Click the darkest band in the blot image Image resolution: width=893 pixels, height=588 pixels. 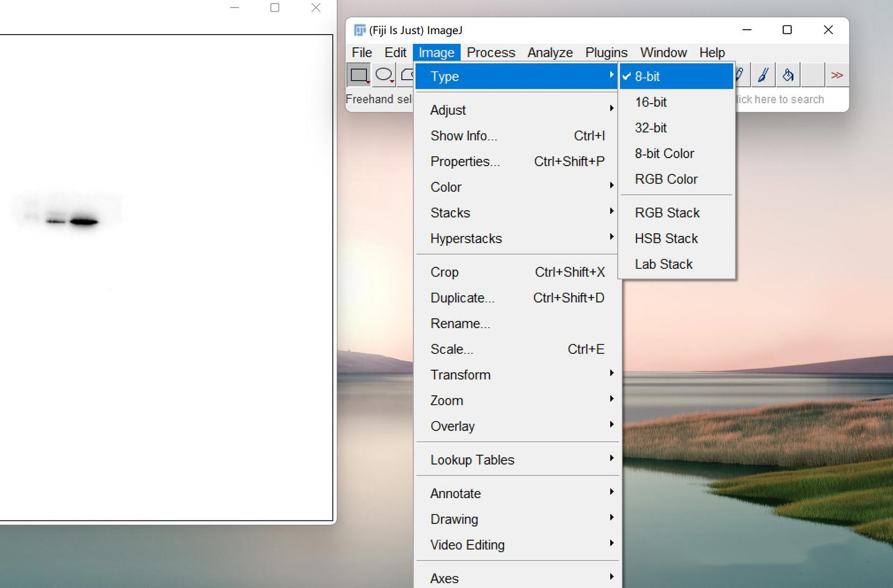(84, 221)
